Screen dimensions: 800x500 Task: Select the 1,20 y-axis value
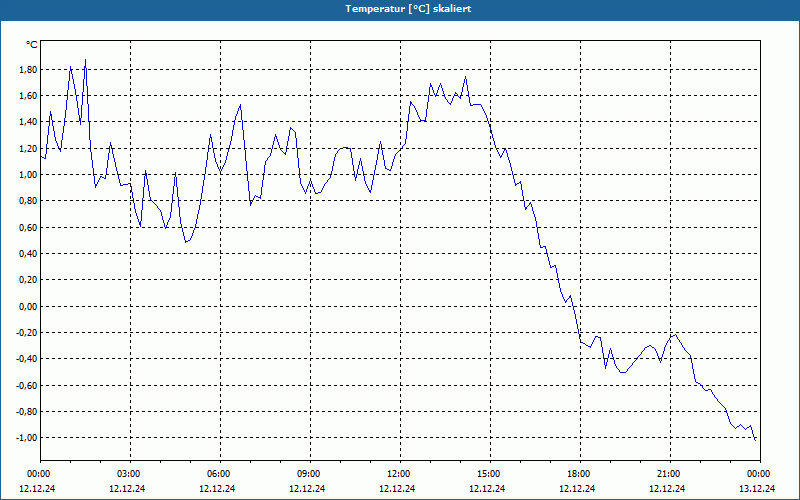pyautogui.click(x=28, y=149)
